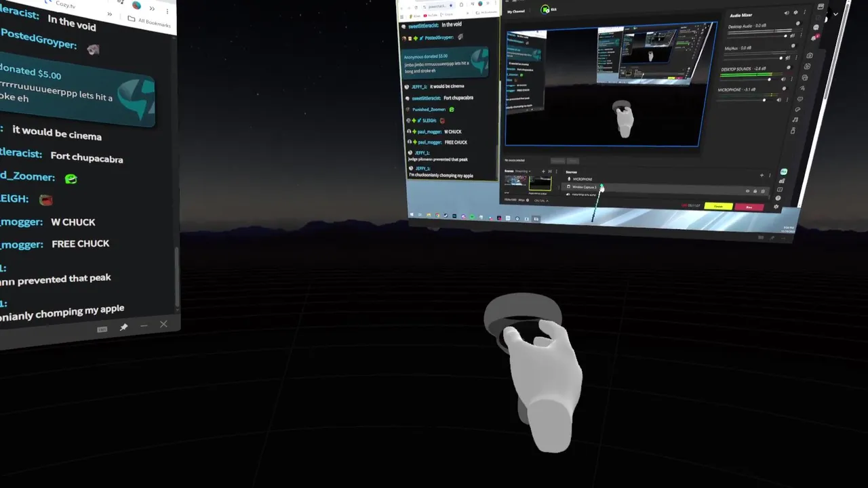Toggle the lock on Window Capture 3
Screen dimensions: 868x488
[755, 191]
